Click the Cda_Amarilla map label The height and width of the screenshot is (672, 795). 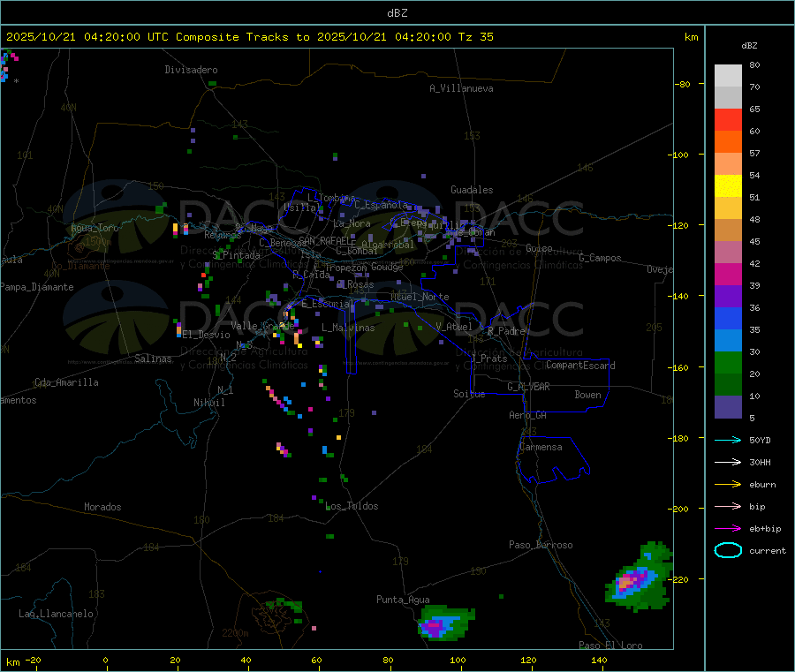[66, 382]
